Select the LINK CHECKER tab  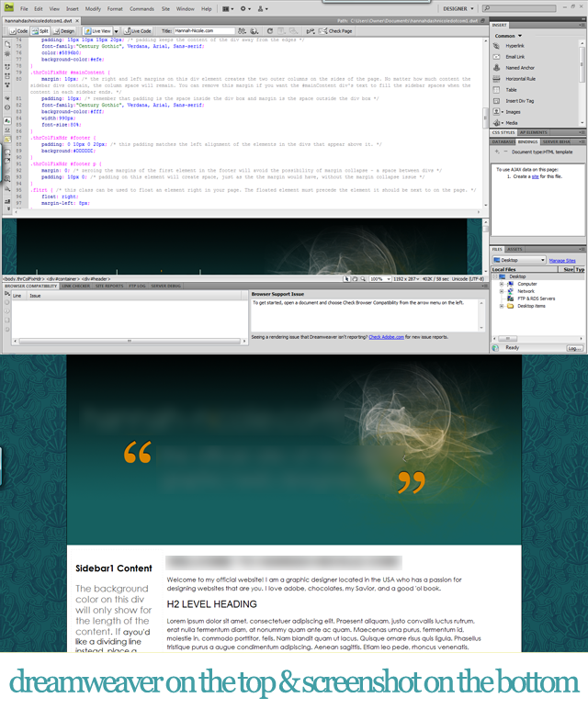click(75, 286)
